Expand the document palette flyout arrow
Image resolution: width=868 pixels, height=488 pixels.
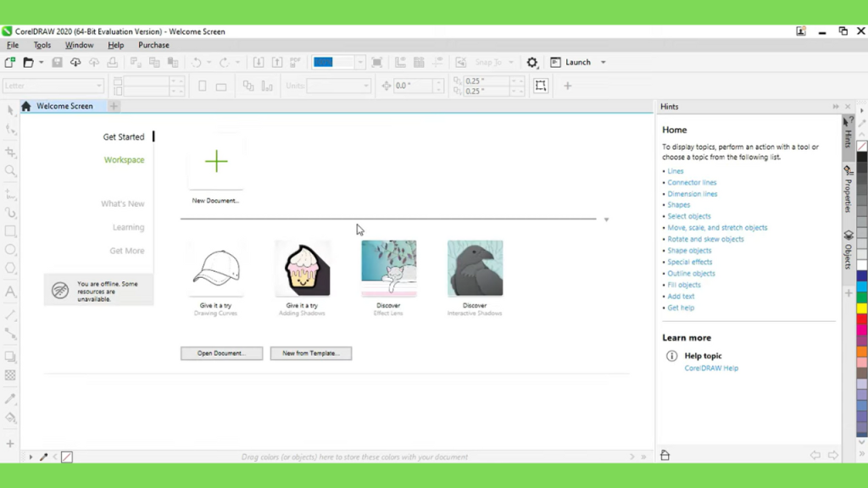31,457
